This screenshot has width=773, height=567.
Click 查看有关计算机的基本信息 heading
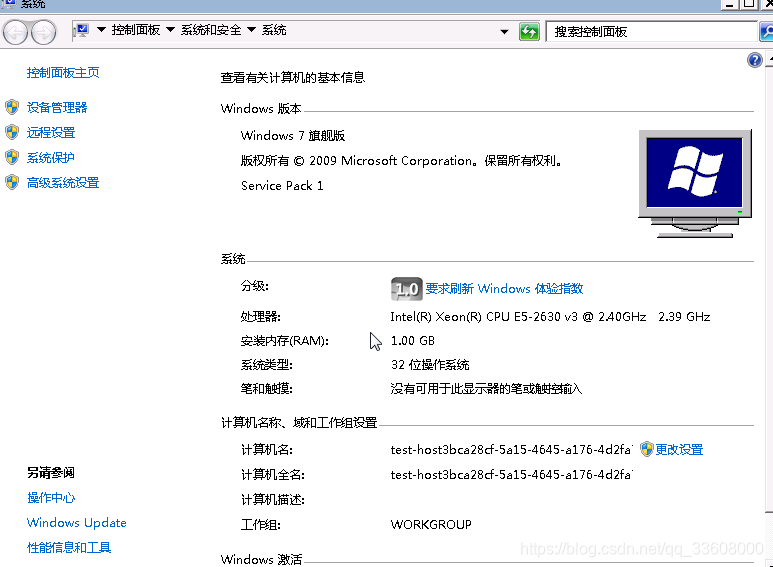(x=292, y=77)
